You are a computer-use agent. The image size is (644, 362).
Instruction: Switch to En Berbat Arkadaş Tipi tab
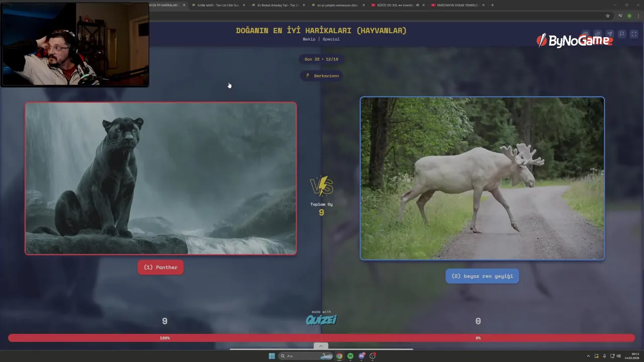pos(278,5)
